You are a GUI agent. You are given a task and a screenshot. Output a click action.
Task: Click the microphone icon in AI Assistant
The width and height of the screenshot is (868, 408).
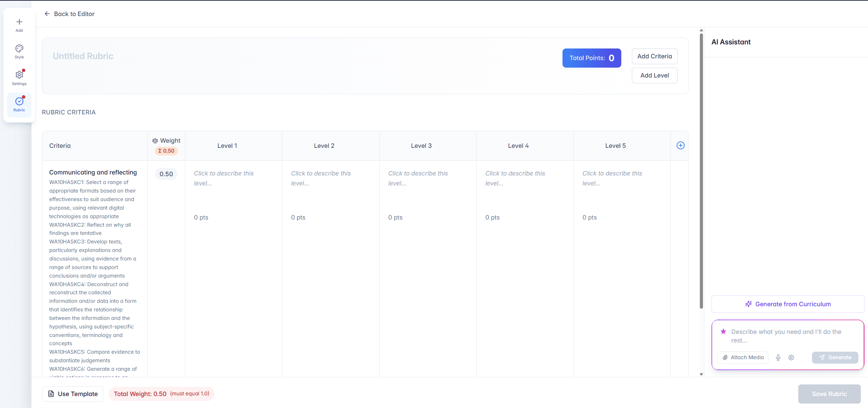(778, 357)
